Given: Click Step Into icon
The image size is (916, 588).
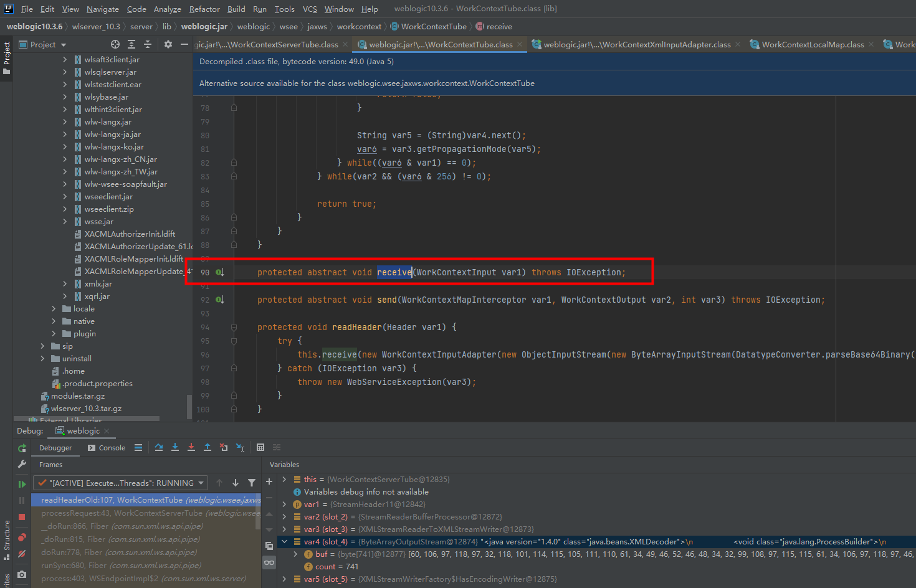Looking at the screenshot, I should 175,448.
